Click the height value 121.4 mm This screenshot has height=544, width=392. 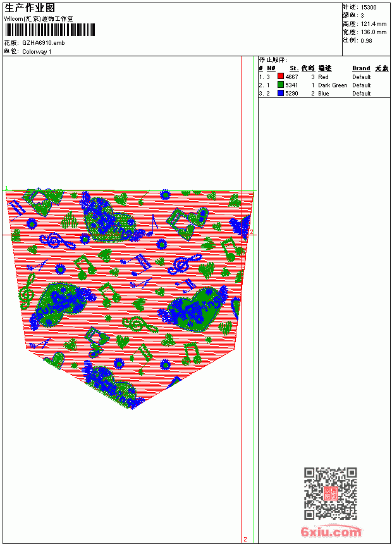point(374,24)
